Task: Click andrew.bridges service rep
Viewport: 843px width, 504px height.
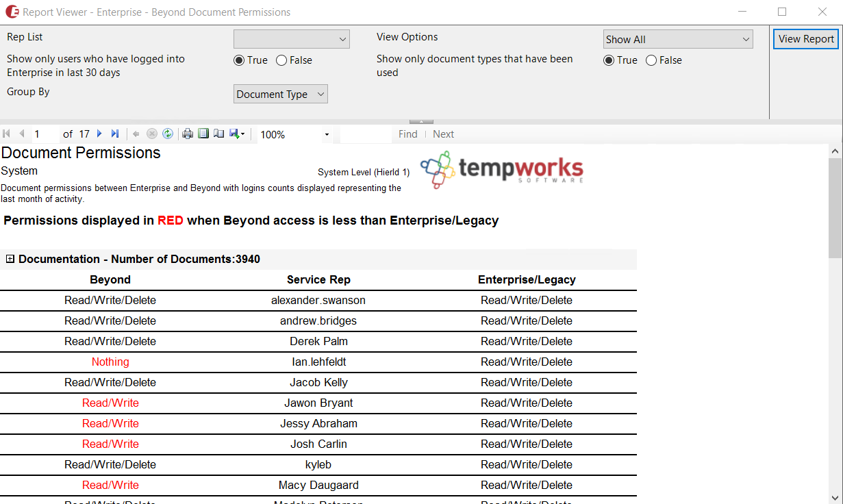Action: 318,320
